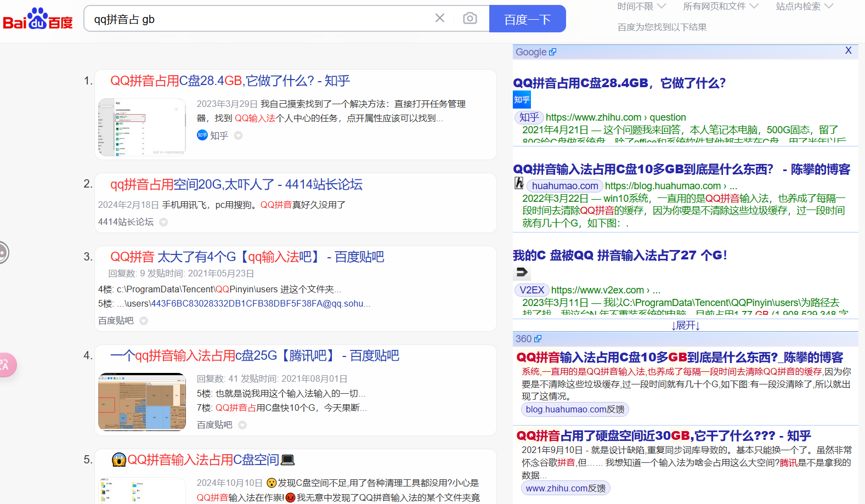Expand options beside 百度贴吧 in third result

tap(144, 321)
